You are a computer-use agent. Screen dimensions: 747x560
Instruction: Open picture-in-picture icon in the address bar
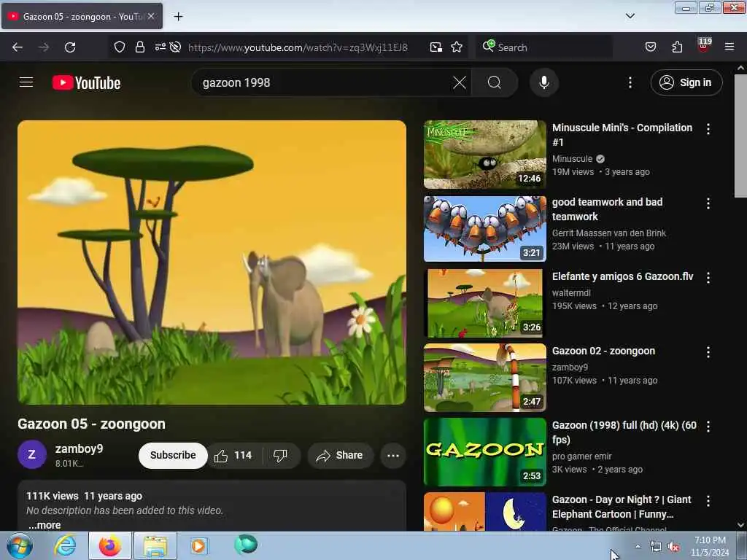tap(436, 47)
